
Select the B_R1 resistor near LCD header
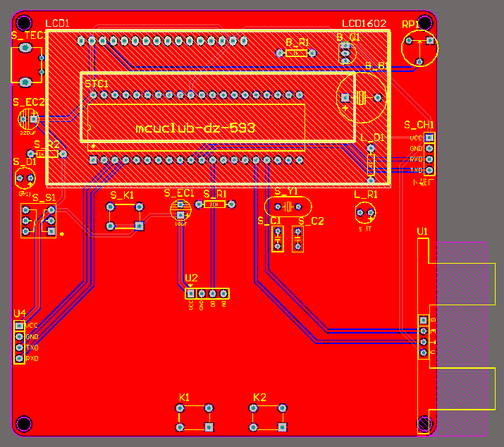[x=296, y=53]
